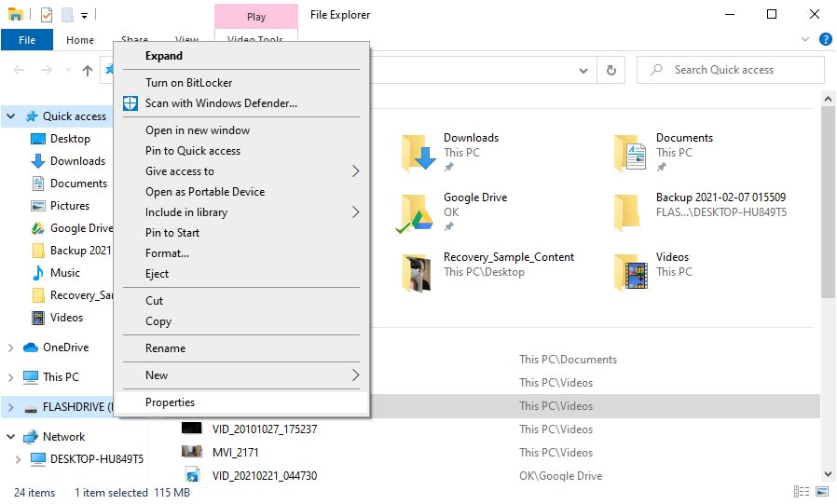Switch to large thumbnails view icon
The image size is (837, 504).
822,492
